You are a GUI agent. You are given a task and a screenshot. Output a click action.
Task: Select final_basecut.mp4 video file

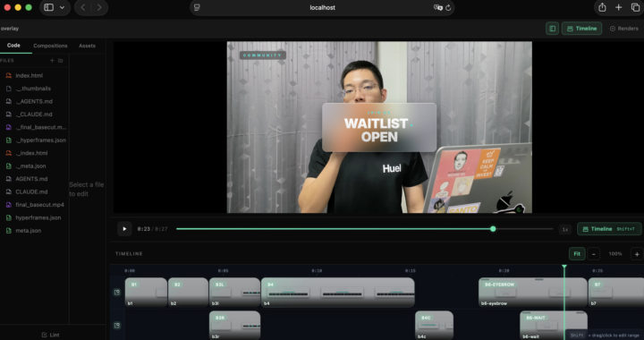(x=35, y=205)
